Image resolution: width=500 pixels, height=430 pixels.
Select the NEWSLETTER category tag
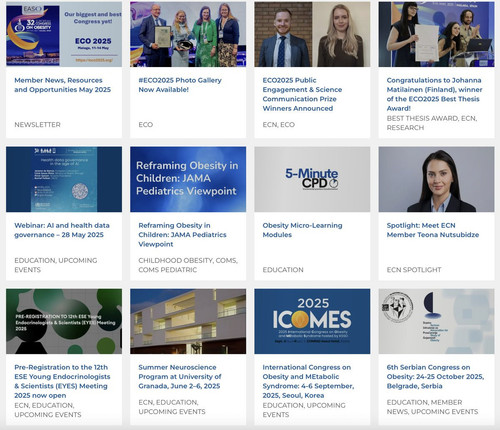(37, 125)
